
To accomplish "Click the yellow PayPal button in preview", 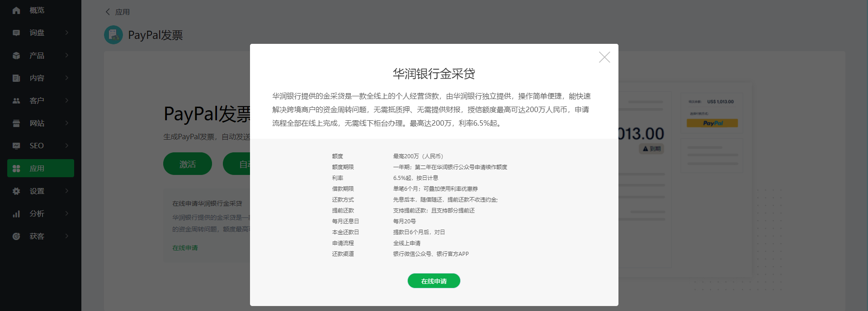I will (712, 123).
